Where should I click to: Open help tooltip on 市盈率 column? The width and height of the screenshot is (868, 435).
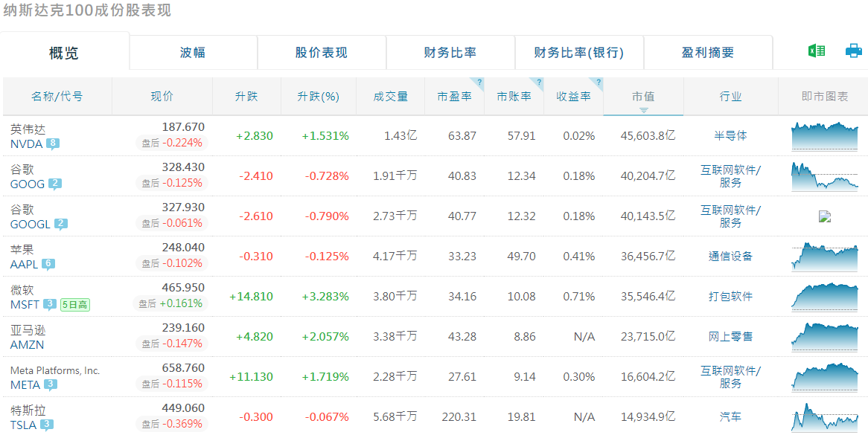tap(479, 82)
